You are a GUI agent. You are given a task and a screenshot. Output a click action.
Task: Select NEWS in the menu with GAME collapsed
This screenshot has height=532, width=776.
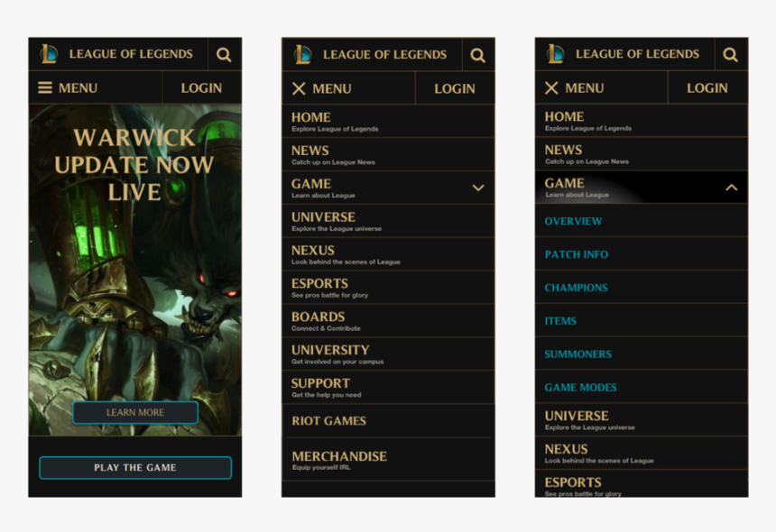(x=388, y=155)
